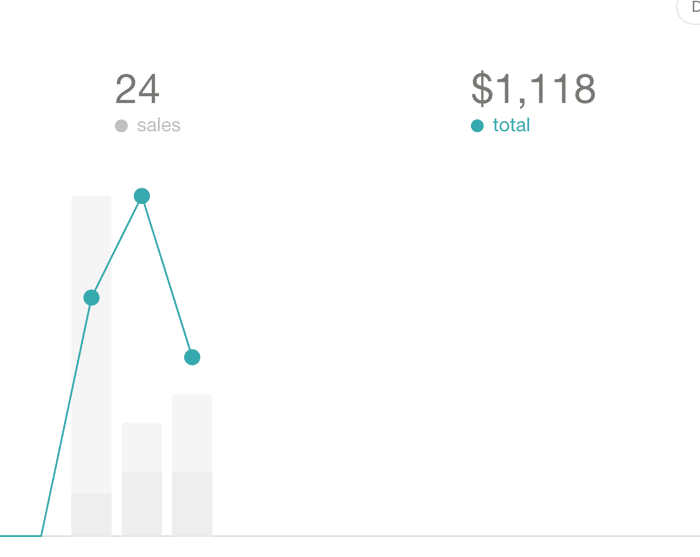Select the third bar's lighter upper section
700x557 pixels.
tap(192, 433)
